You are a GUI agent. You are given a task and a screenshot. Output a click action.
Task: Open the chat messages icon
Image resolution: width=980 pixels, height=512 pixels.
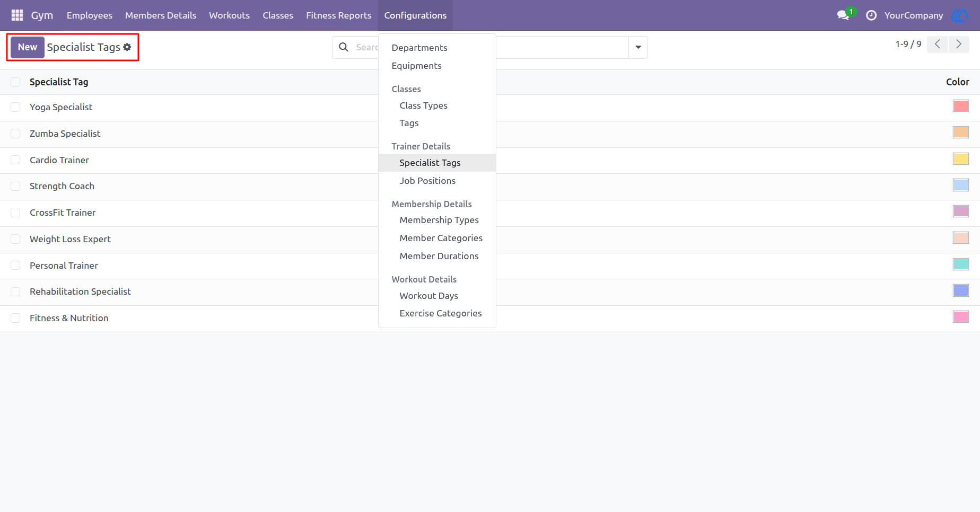(843, 15)
